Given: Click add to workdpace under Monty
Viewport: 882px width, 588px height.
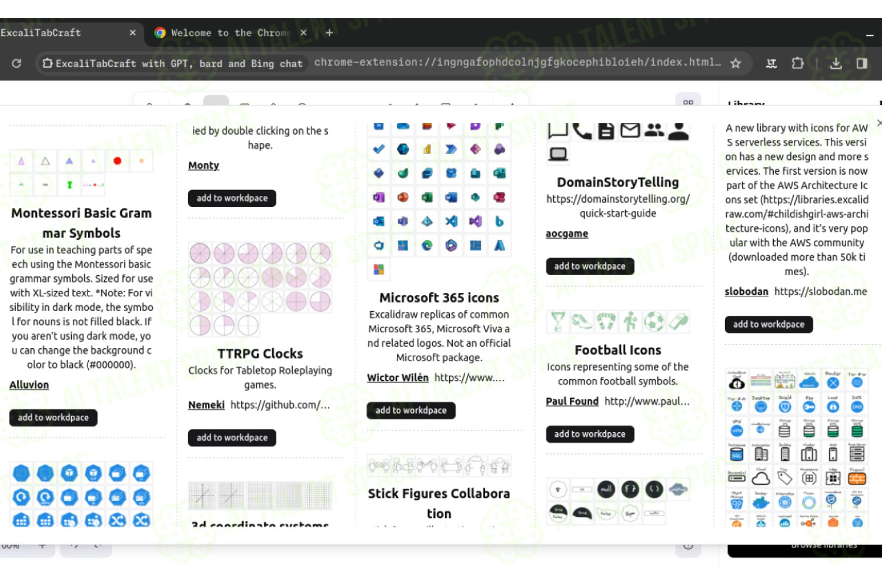Looking at the screenshot, I should tap(232, 198).
